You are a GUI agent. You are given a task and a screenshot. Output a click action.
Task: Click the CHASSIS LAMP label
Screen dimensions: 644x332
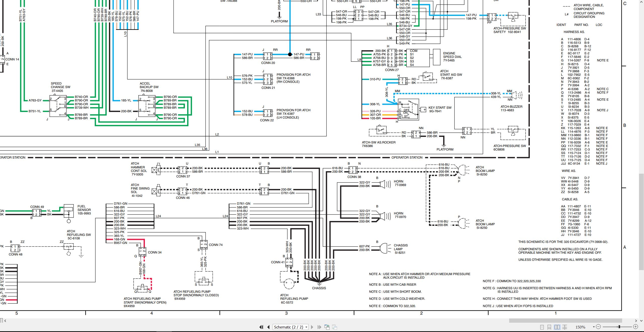pos(401,249)
